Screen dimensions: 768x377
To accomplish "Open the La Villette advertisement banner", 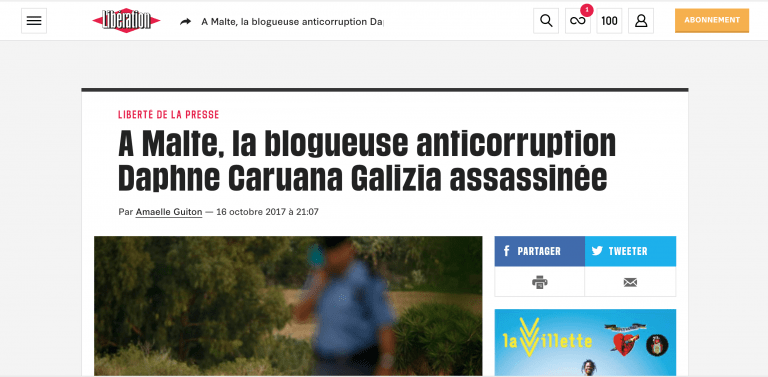I will pos(585,342).
